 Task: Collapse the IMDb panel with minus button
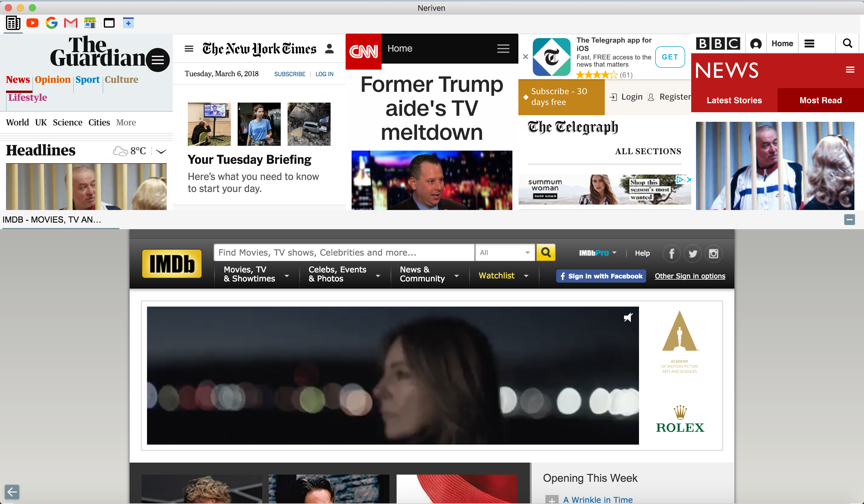pos(849,219)
